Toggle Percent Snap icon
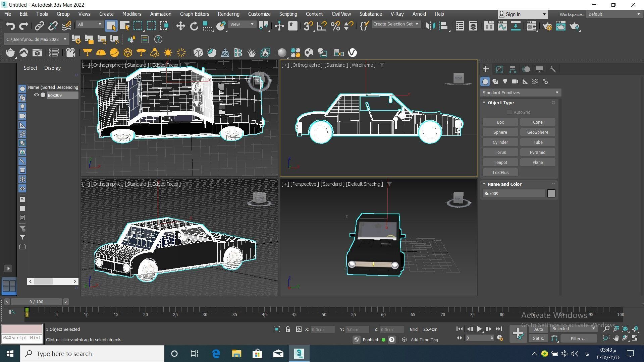The width and height of the screenshot is (644, 362). coord(335,26)
